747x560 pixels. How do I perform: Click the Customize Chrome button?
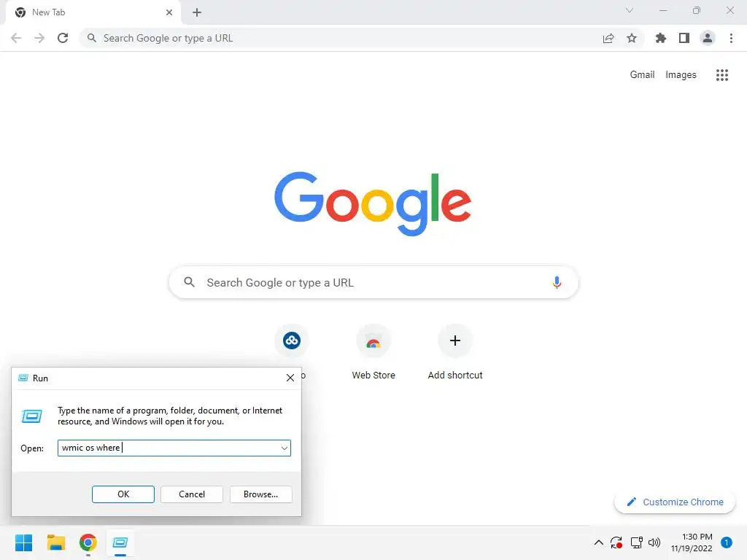point(675,502)
